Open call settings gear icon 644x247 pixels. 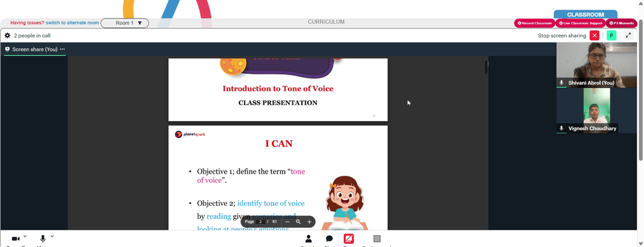[7, 35]
